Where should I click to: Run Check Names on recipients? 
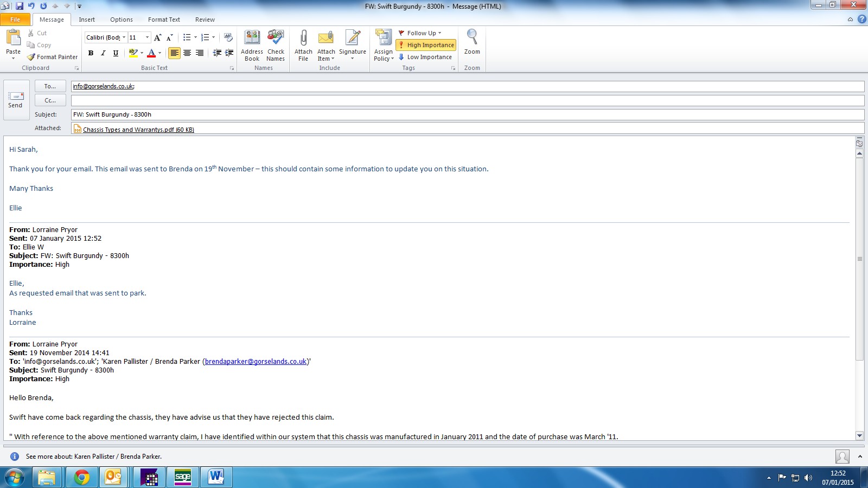click(276, 46)
